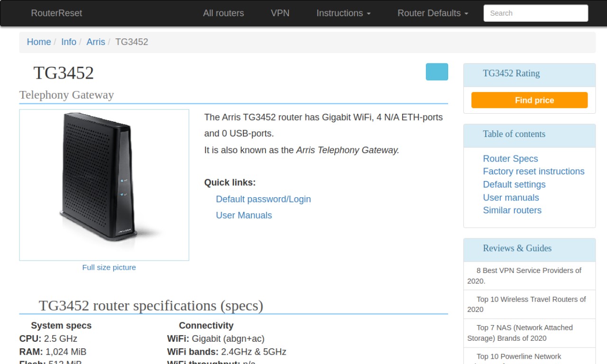Click the blue button beside TG3452 title

tap(437, 72)
